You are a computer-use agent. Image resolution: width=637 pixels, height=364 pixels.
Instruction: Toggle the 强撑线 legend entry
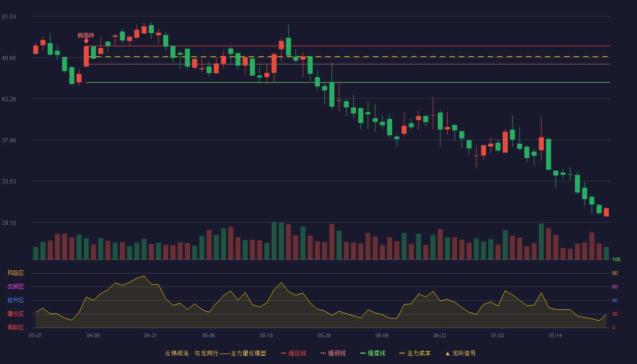[373, 353]
